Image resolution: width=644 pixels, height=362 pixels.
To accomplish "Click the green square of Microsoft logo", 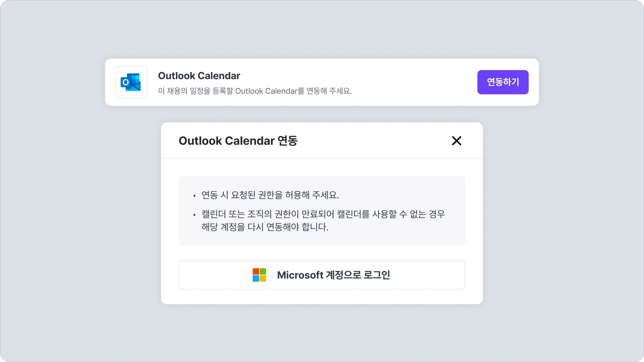I will 263,271.
